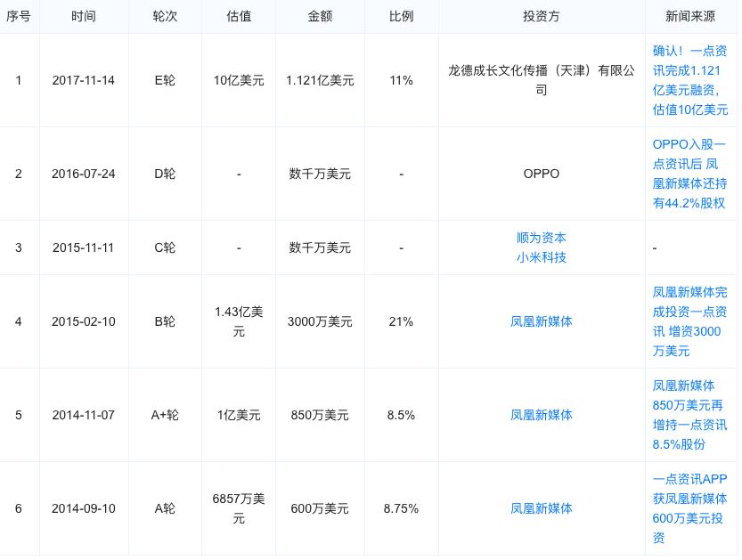The height and width of the screenshot is (560, 742).
Task: Open 凤凰新媒体 link in A轮 row
Action: [541, 509]
